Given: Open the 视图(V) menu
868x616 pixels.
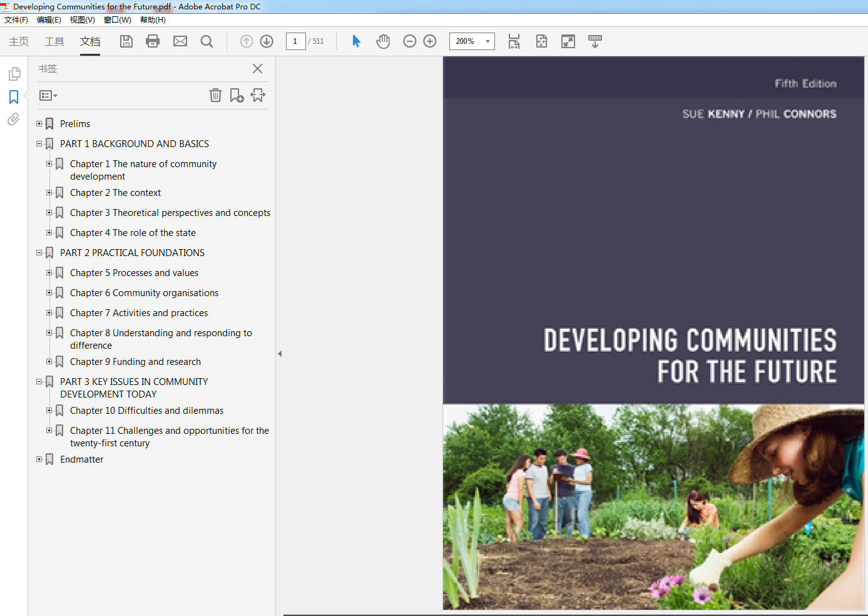Looking at the screenshot, I should [x=83, y=20].
